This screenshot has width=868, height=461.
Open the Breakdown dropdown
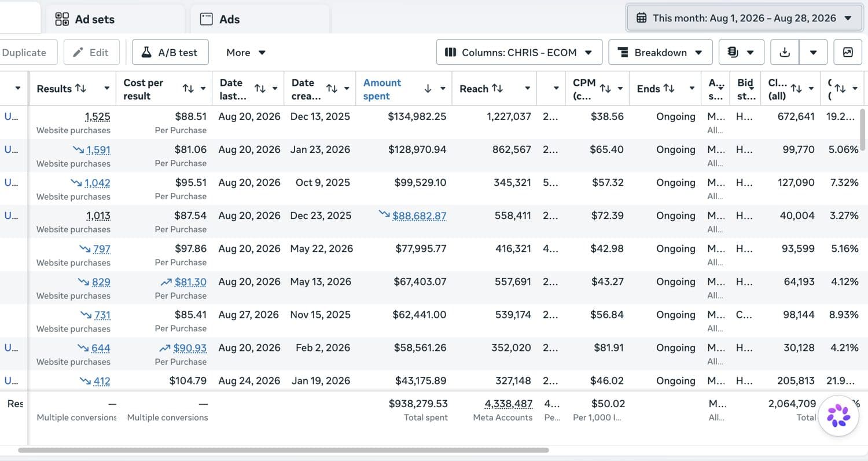660,52
